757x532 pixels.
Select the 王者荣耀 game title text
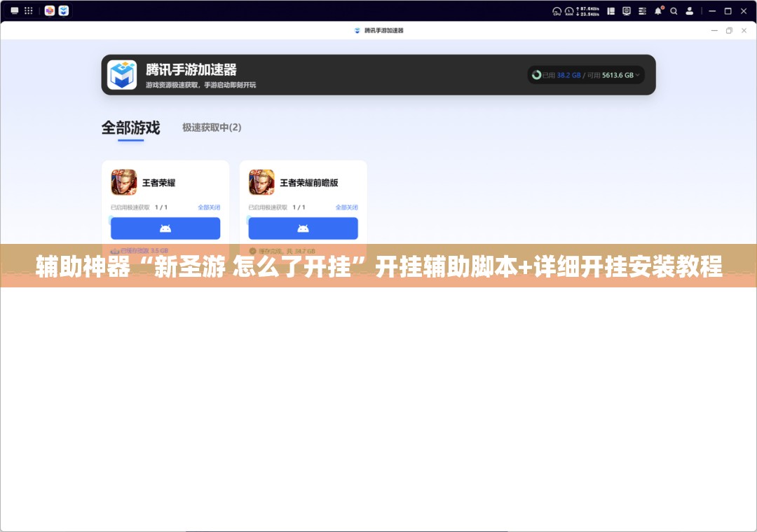point(159,183)
